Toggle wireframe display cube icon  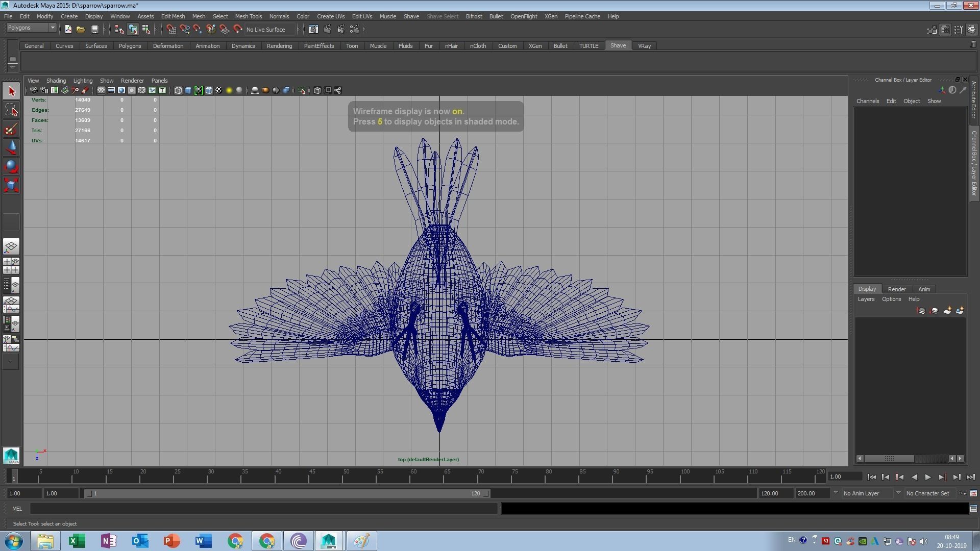178,91
